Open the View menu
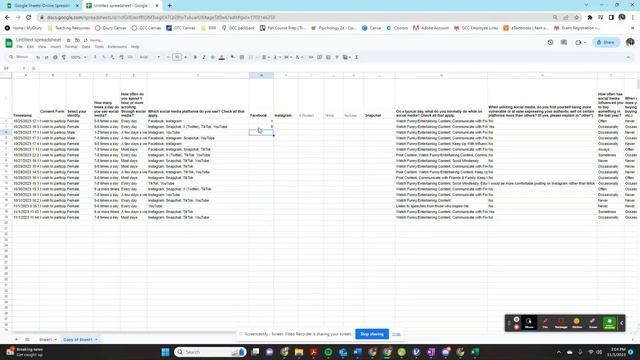This screenshot has width=640, height=360. click(42, 47)
